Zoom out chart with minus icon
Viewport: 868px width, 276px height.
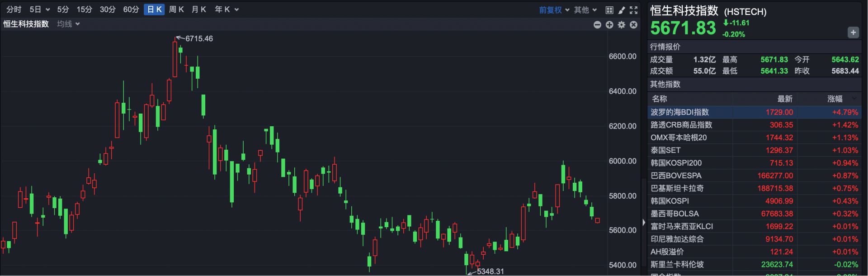tap(597, 25)
